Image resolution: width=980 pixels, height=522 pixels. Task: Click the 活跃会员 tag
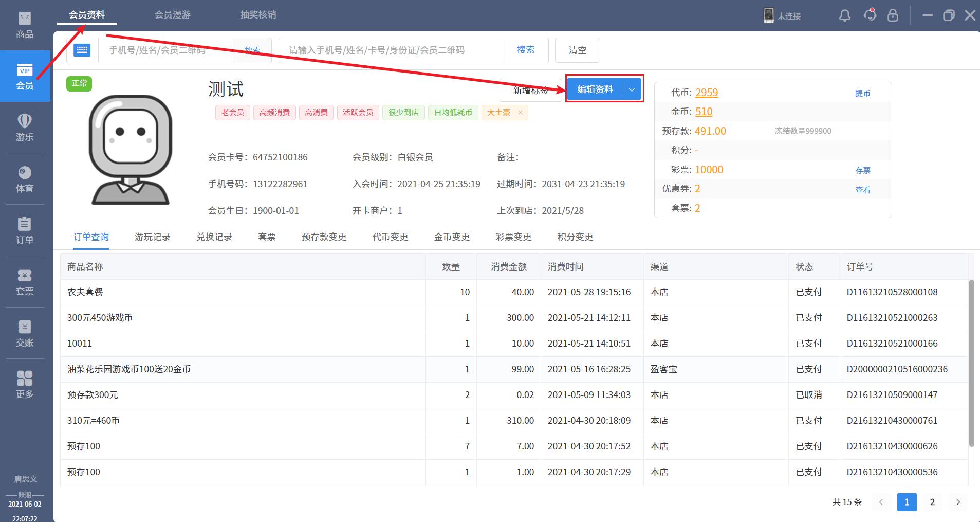[x=358, y=112]
